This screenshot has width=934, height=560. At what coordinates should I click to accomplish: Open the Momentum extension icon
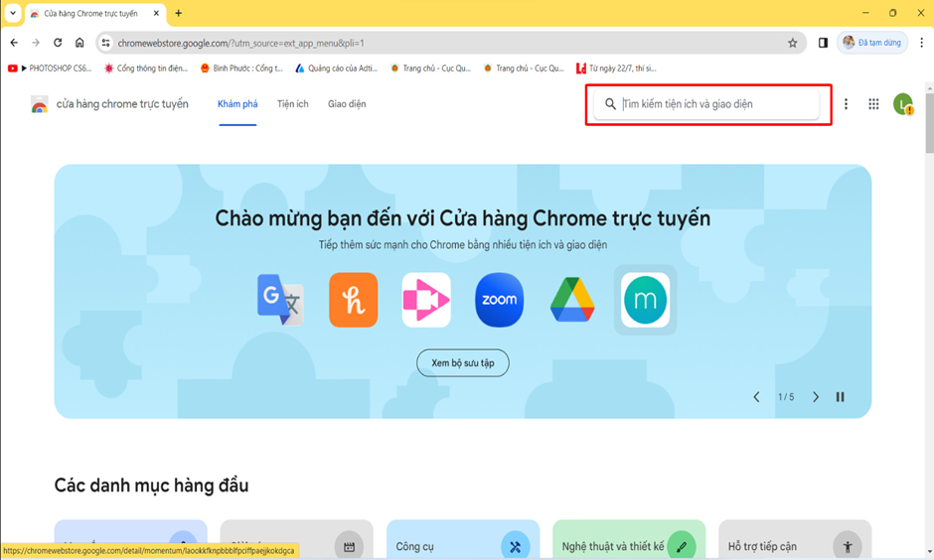tap(645, 300)
